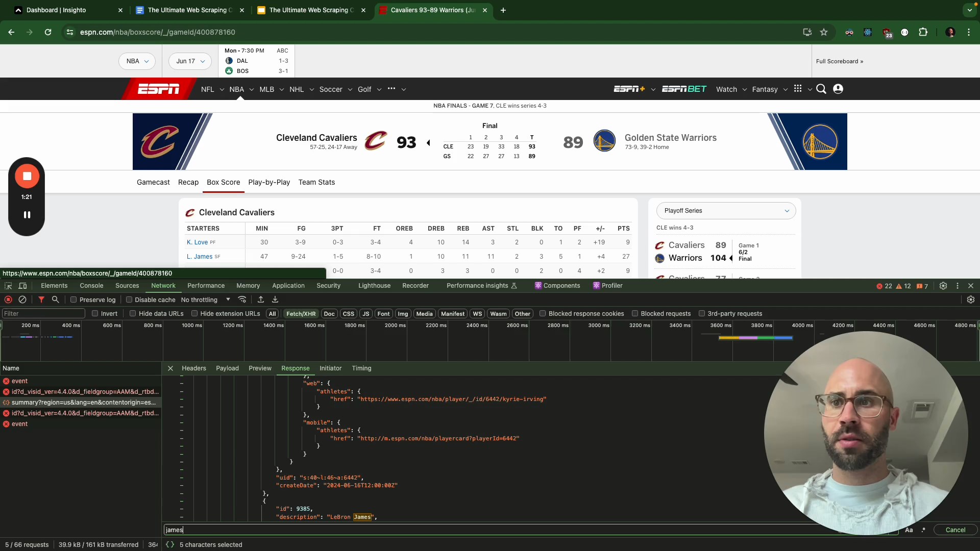The height and width of the screenshot is (551, 980).
Task: Open the Headers tab of the request
Action: point(194,368)
